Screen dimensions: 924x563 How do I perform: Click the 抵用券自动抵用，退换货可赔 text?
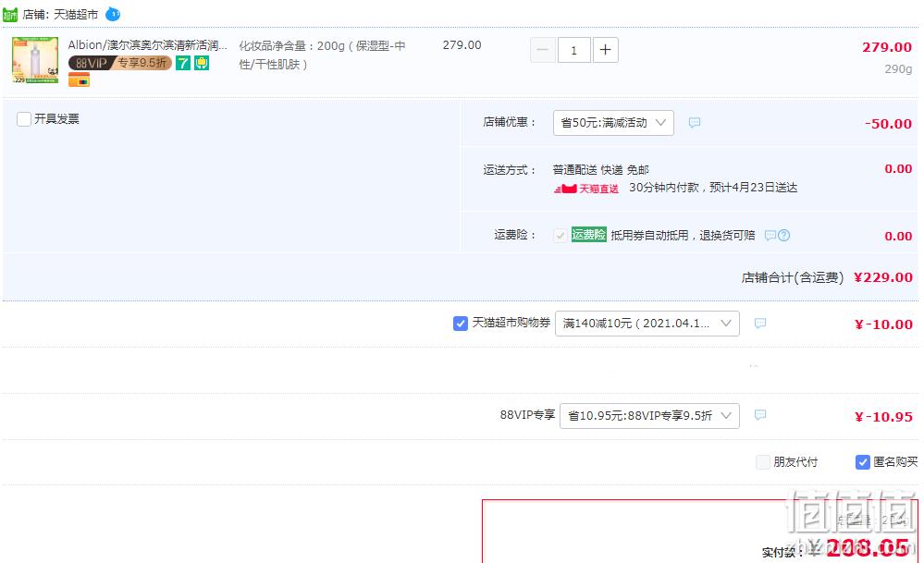[683, 236]
